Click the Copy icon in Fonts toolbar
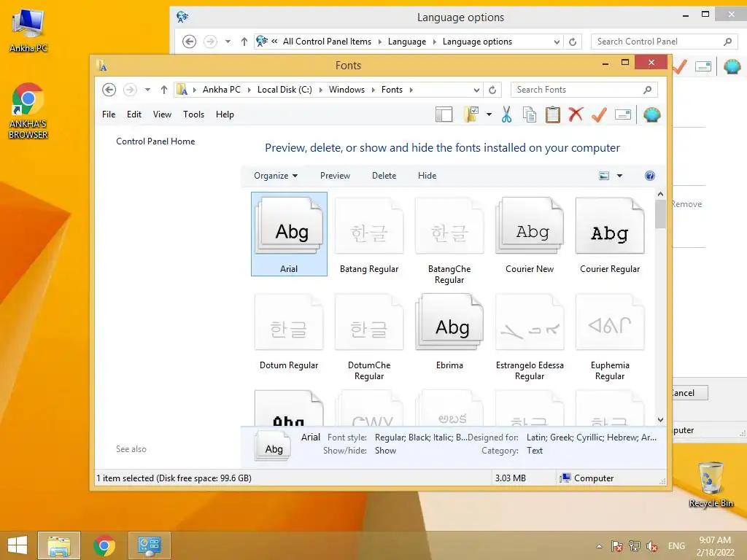747x560 pixels. (530, 114)
